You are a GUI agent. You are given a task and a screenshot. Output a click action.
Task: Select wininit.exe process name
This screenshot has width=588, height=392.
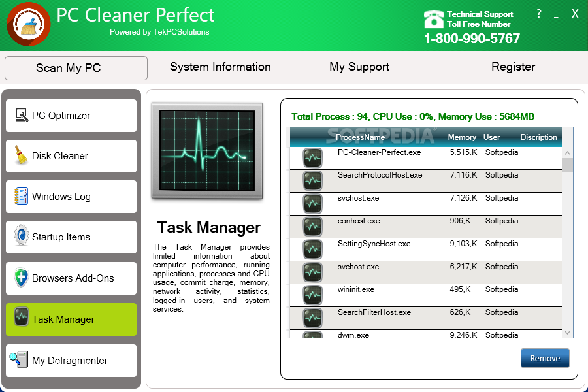tap(356, 289)
